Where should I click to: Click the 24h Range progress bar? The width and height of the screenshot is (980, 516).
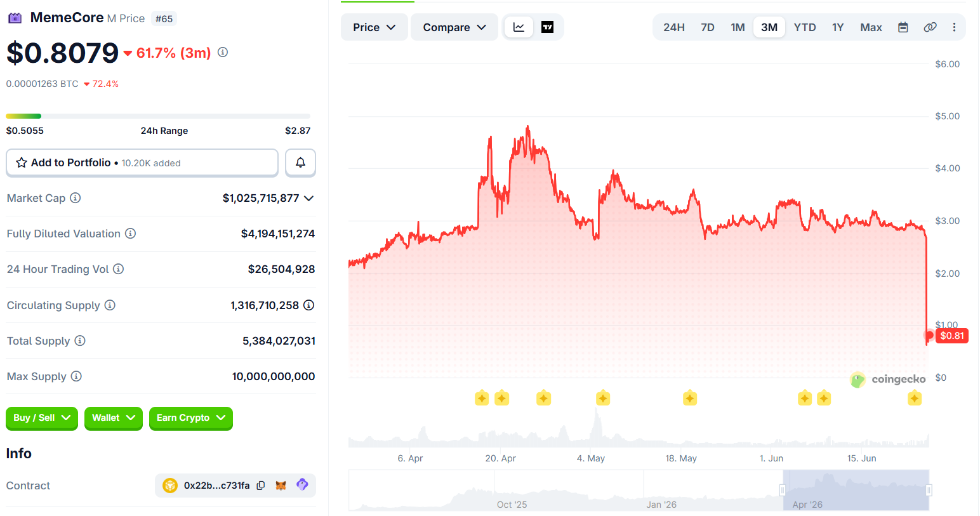(158, 116)
